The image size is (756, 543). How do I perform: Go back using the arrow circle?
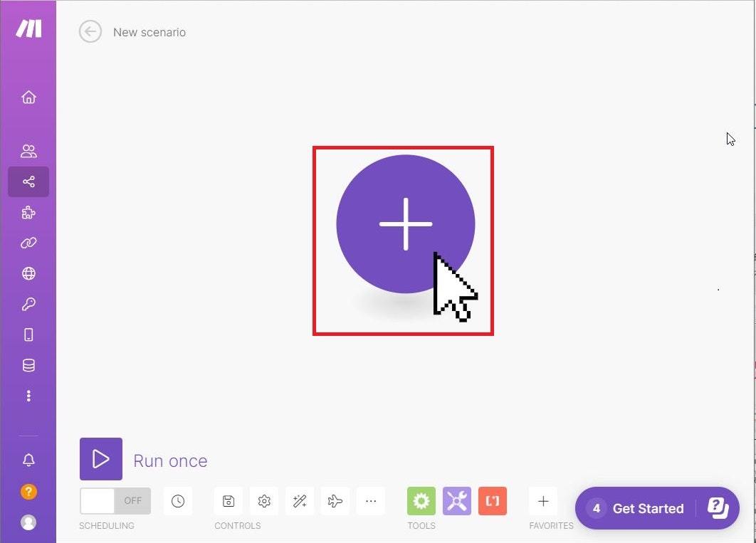pyautogui.click(x=90, y=32)
